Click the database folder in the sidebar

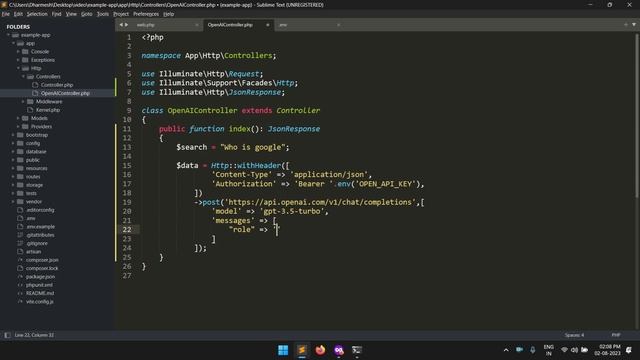point(36,151)
